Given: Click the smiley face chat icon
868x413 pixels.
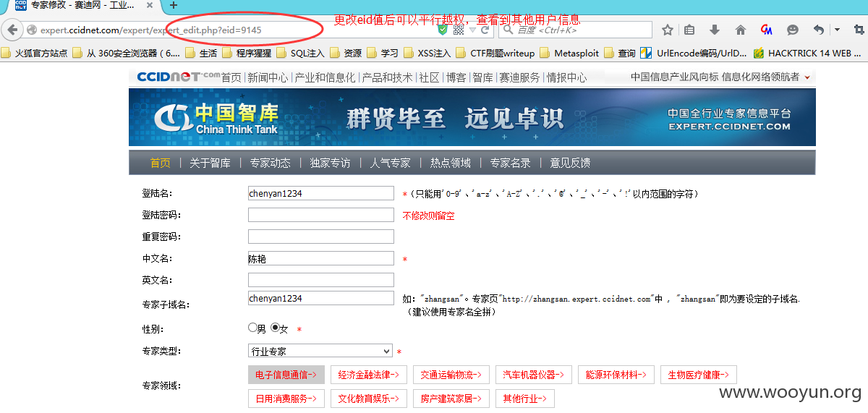Looking at the screenshot, I should (793, 30).
